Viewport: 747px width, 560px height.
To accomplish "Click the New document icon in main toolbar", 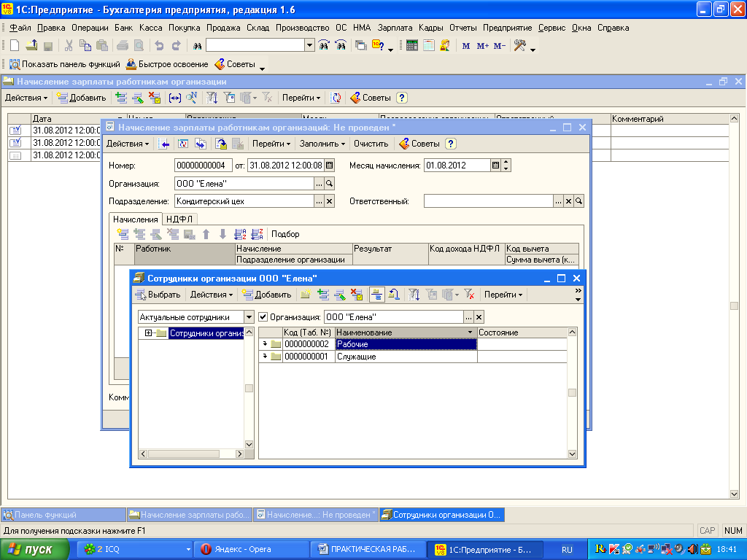I will coord(15,46).
